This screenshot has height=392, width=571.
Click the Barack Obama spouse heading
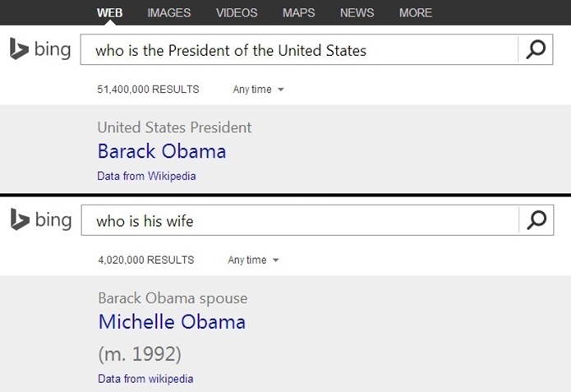click(173, 298)
